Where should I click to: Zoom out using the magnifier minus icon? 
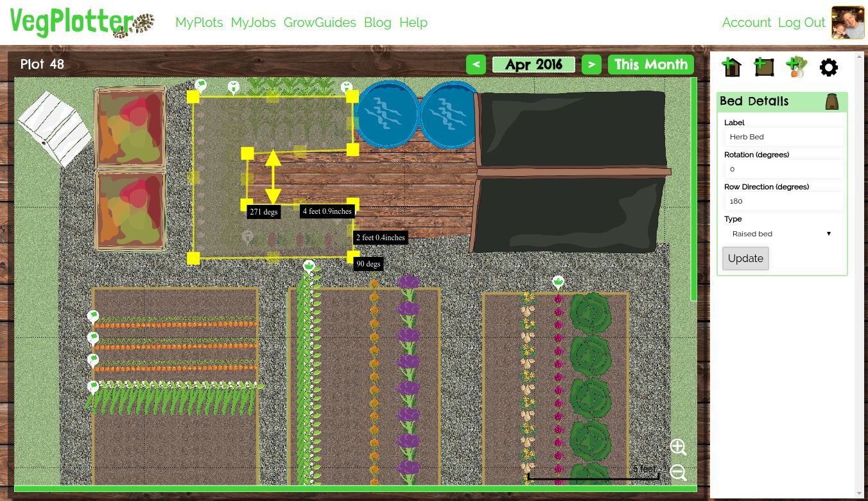[x=678, y=472]
